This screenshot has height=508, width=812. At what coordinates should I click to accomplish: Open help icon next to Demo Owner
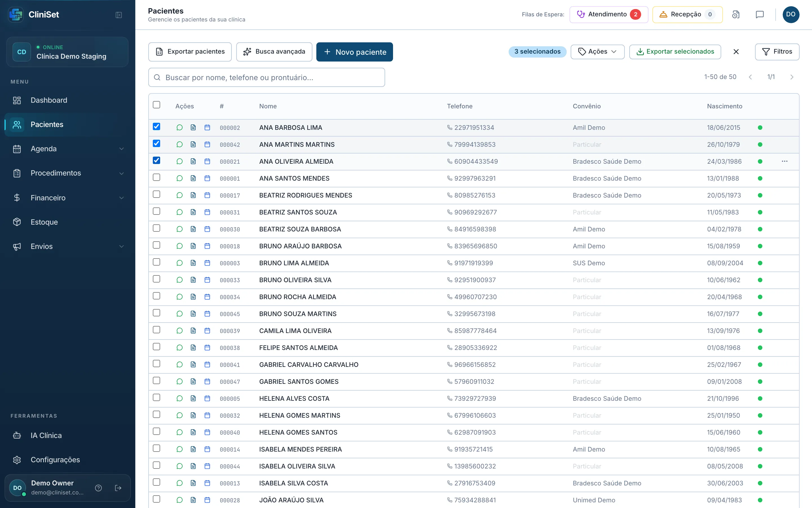tap(98, 488)
